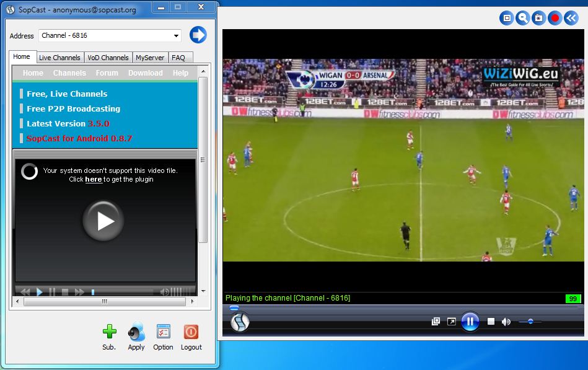This screenshot has height=370, width=588.
Task: Click the 'Playing the channel [Channel - 6816]' status text
Action: pyautogui.click(x=287, y=298)
